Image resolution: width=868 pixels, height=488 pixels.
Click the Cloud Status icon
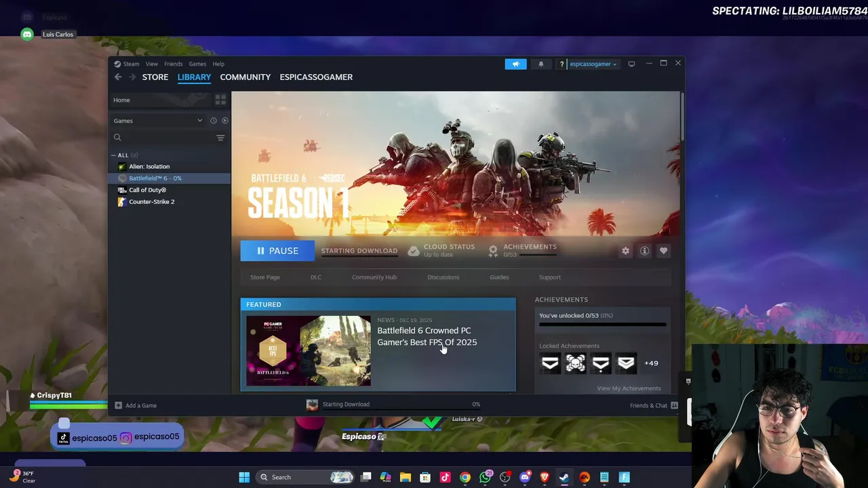[414, 251]
